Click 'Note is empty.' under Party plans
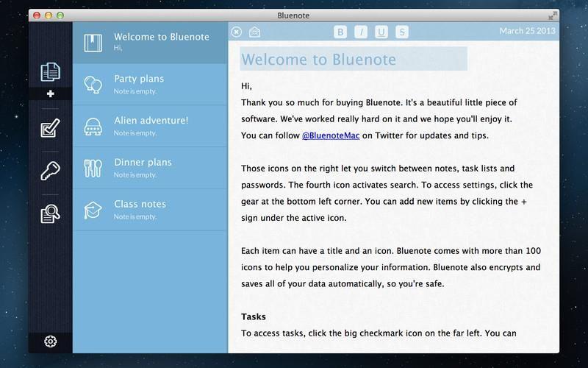This screenshot has height=368, width=588. click(x=135, y=91)
